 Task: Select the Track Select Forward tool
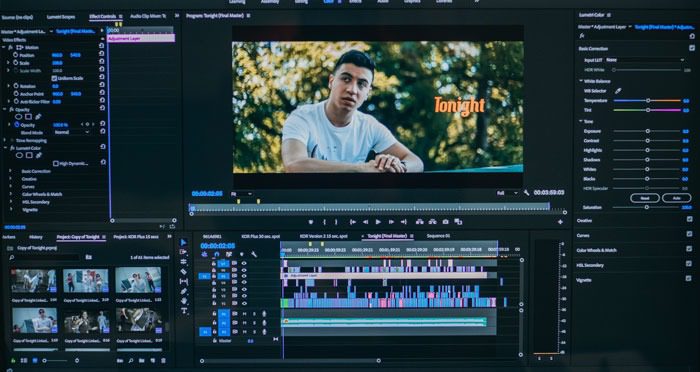pos(183,252)
